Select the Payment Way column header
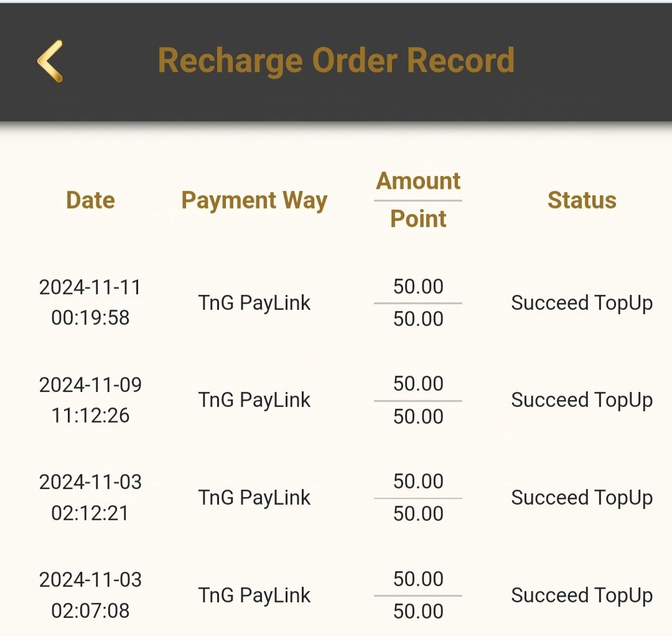The image size is (672, 636). pyautogui.click(x=254, y=200)
